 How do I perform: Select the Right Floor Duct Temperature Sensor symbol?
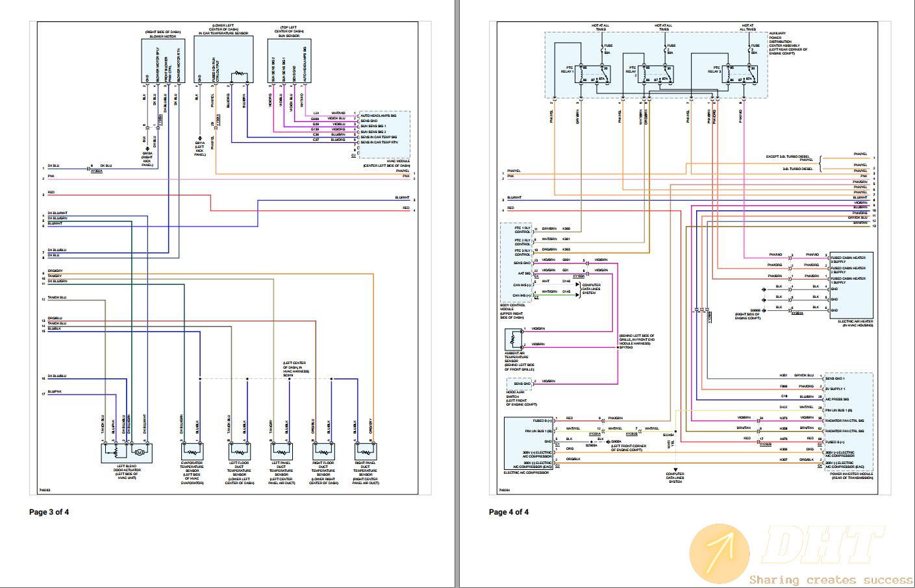[323, 452]
